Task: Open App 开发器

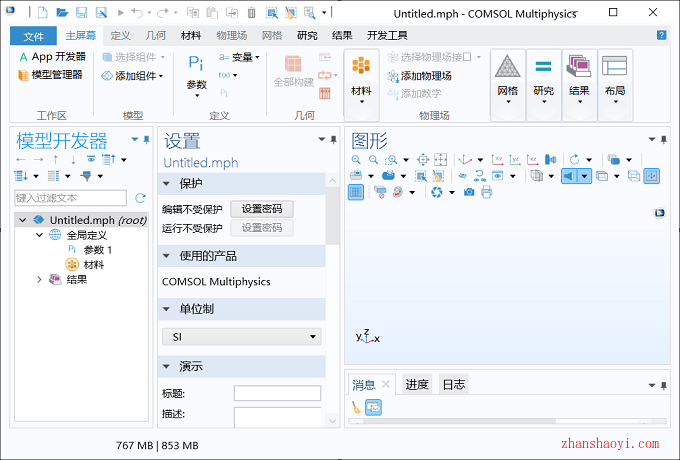Action: click(x=52, y=57)
